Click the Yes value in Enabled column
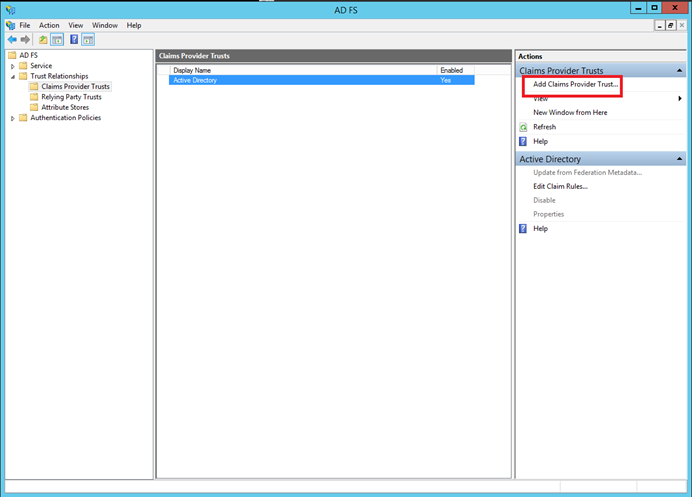The width and height of the screenshot is (692, 497). [445, 80]
